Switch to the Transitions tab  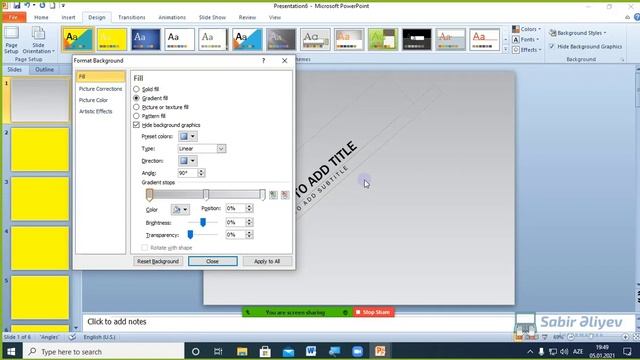click(x=131, y=17)
